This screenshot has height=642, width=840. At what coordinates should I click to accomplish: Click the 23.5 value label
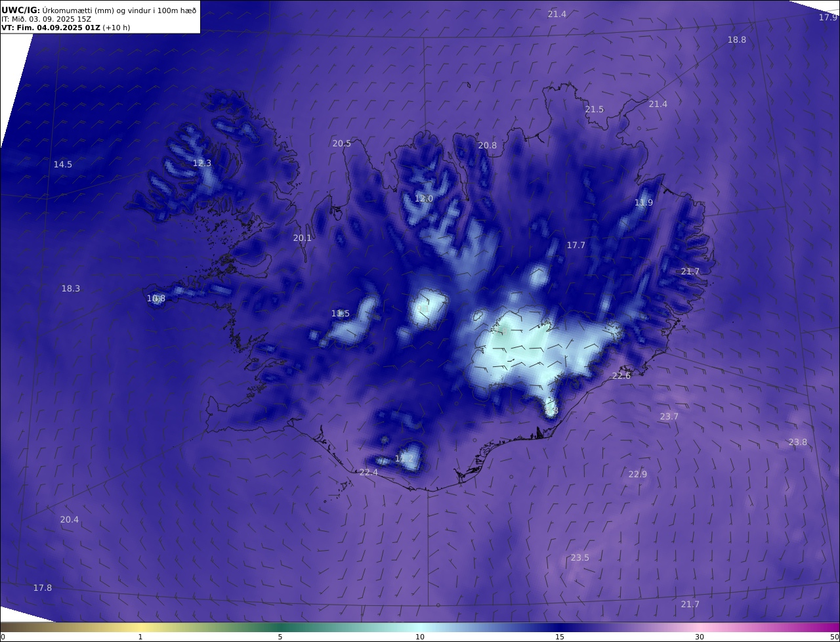coord(580,558)
